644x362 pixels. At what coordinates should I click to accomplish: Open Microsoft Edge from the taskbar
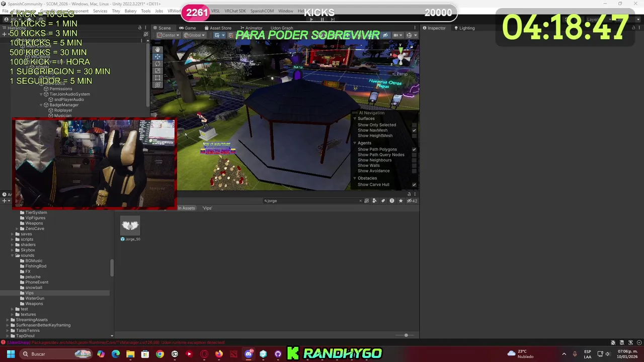point(116,354)
